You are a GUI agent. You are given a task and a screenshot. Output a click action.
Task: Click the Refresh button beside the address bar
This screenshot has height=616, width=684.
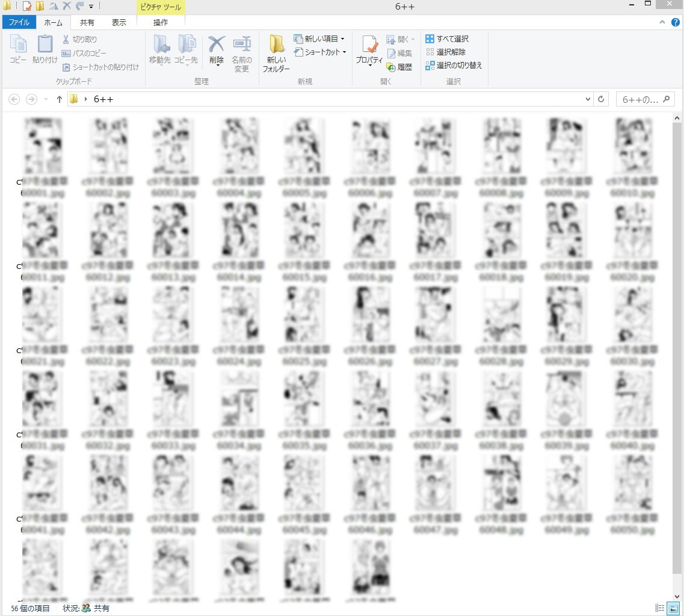[601, 99]
